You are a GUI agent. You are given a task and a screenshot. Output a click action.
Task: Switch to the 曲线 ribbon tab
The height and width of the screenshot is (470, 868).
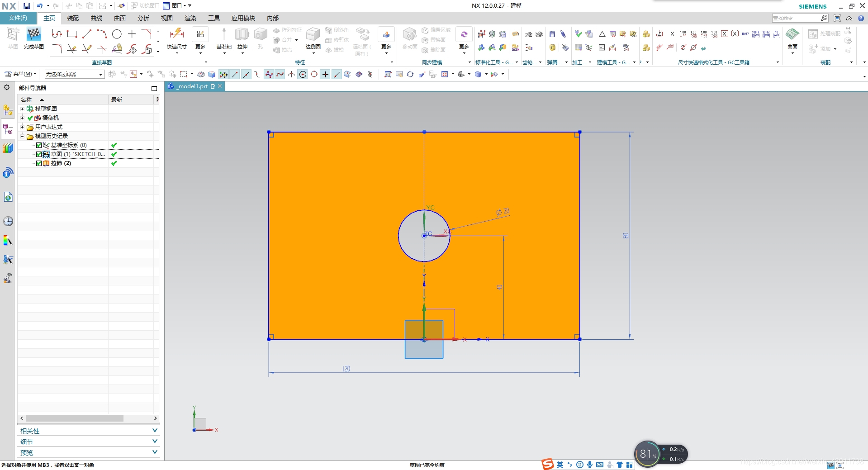[x=96, y=18]
